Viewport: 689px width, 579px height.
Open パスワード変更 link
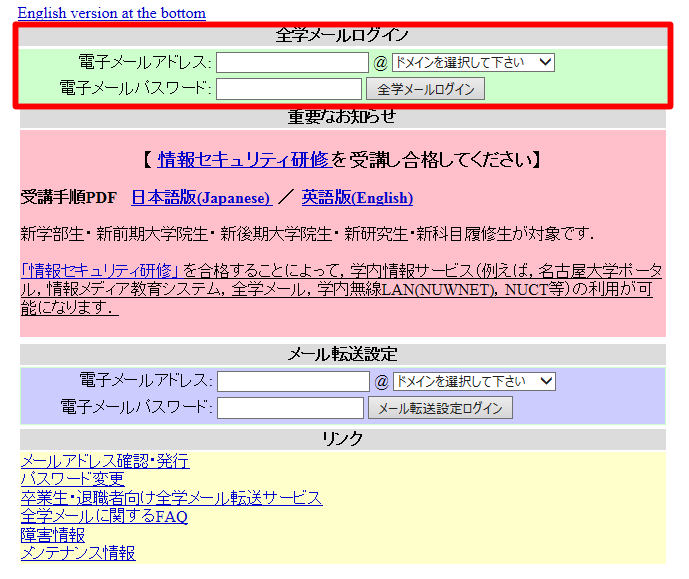click(73, 479)
